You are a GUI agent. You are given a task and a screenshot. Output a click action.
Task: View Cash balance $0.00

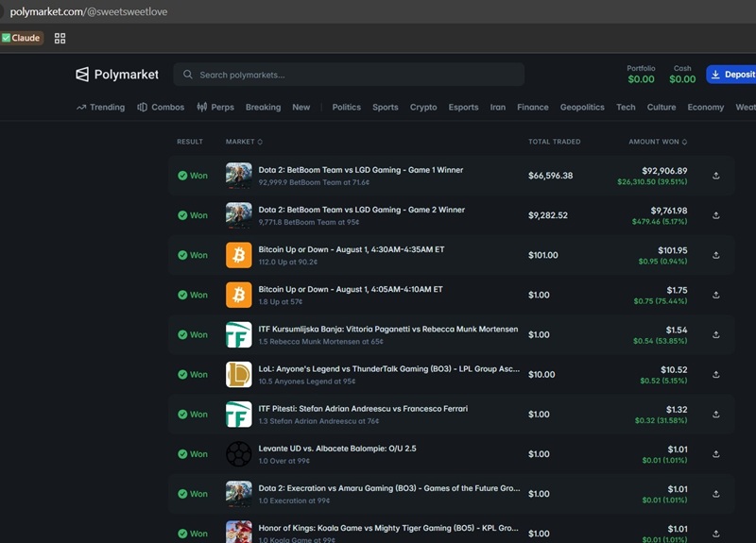pyautogui.click(x=682, y=75)
